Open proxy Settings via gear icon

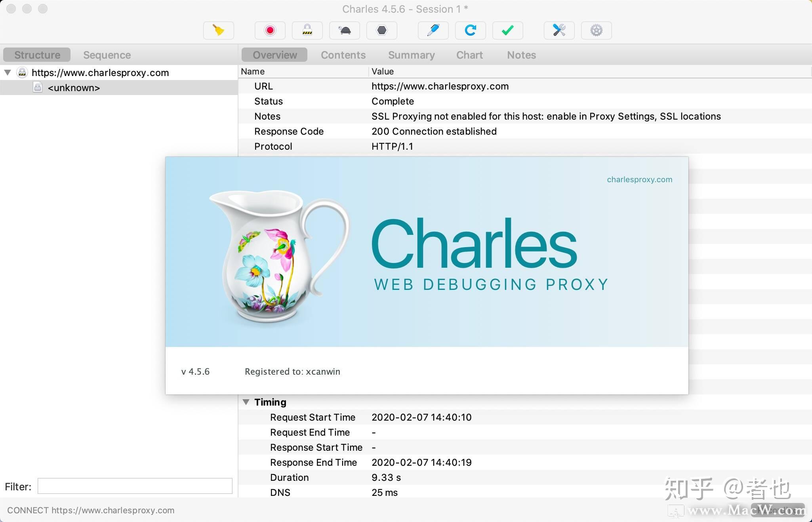click(596, 30)
